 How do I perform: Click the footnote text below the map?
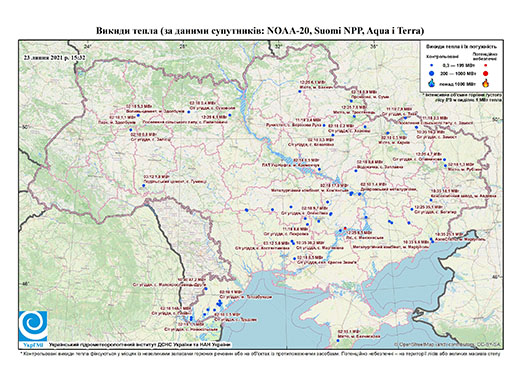point(260,353)
